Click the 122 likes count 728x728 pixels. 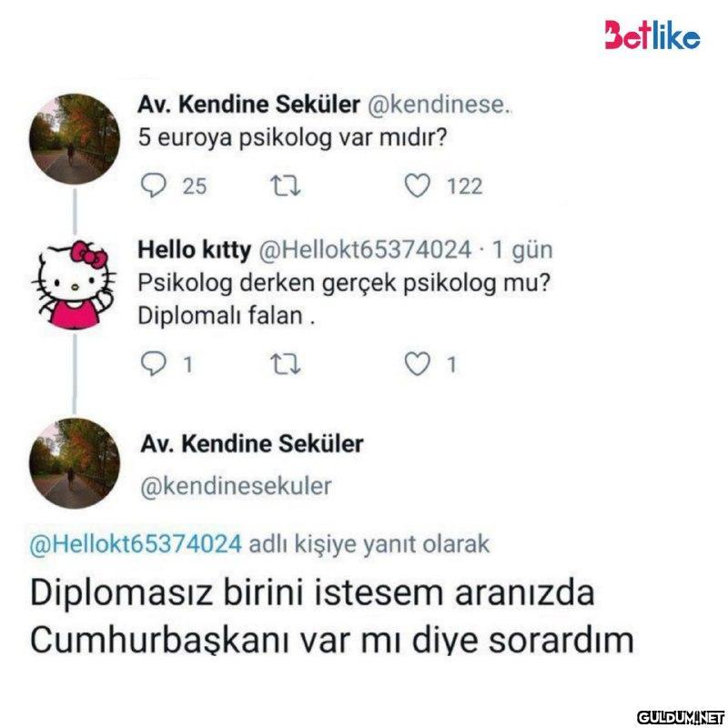(x=465, y=187)
